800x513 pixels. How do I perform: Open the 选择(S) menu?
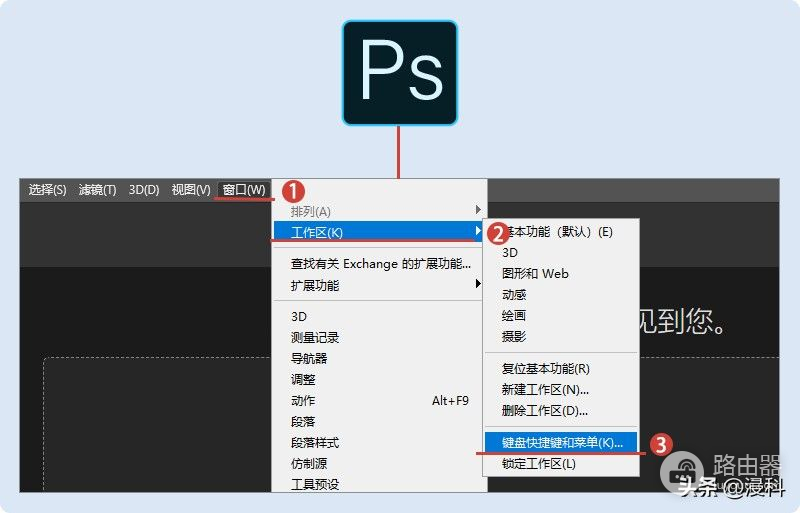(47, 190)
